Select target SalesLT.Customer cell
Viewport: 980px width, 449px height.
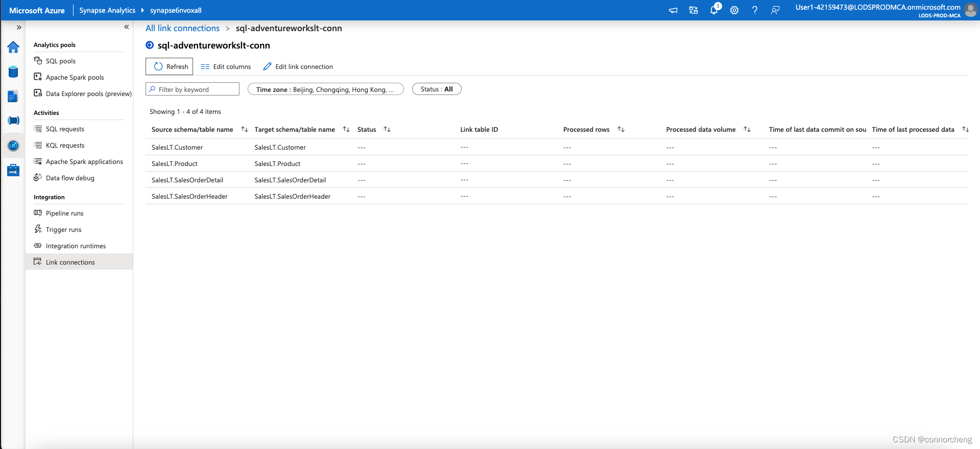280,147
